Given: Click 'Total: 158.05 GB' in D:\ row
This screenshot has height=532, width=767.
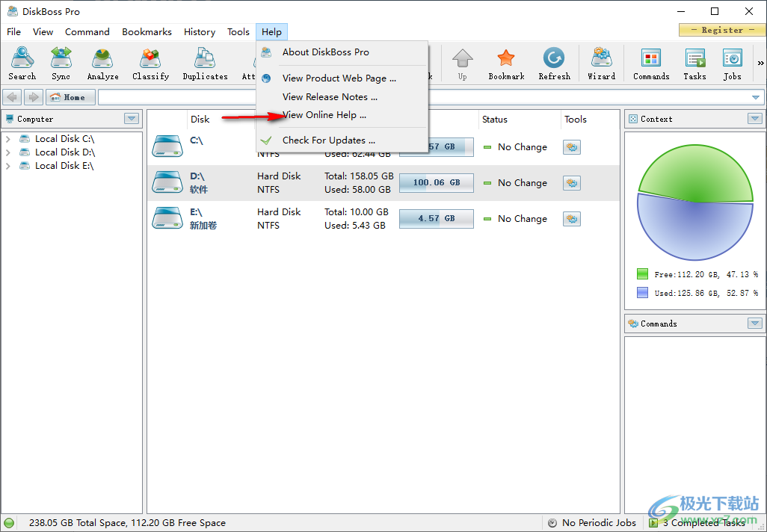Looking at the screenshot, I should pyautogui.click(x=359, y=176).
